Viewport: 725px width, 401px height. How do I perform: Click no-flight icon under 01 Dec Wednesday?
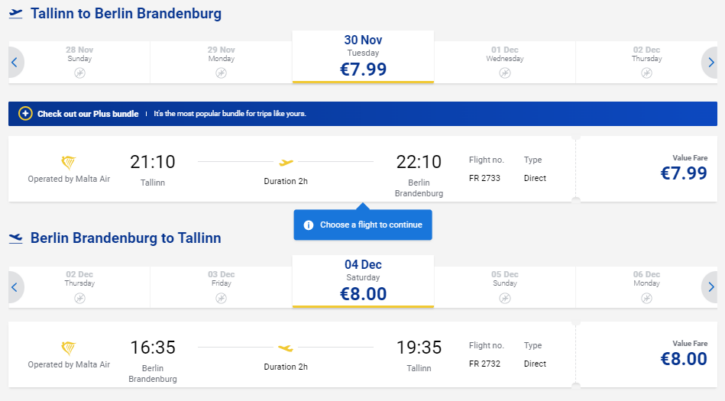tap(505, 73)
